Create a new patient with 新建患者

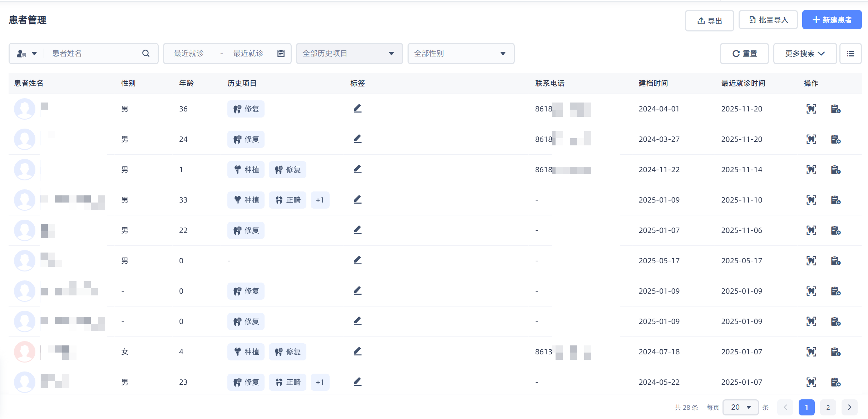click(832, 20)
